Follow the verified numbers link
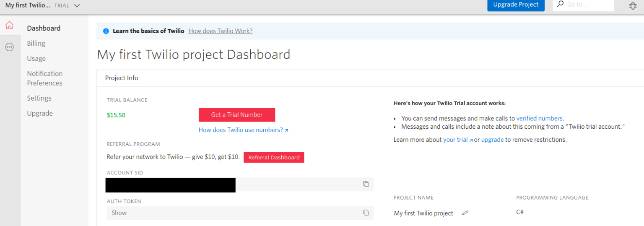The height and width of the screenshot is (226, 644). [x=540, y=118]
